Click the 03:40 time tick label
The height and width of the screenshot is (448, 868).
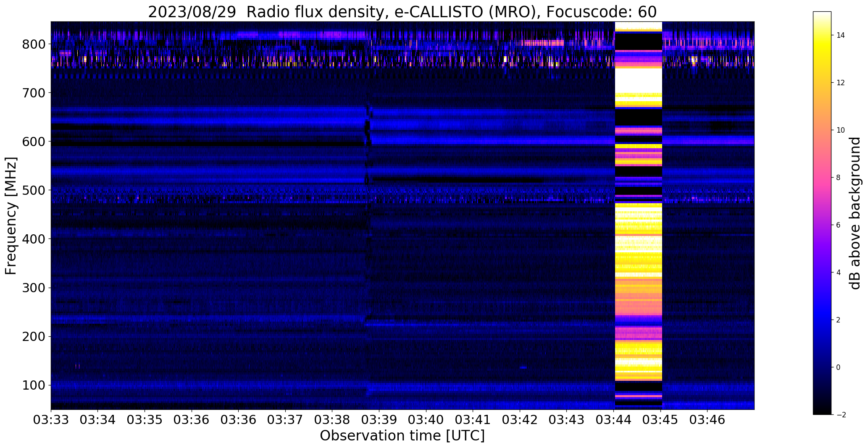426,420
